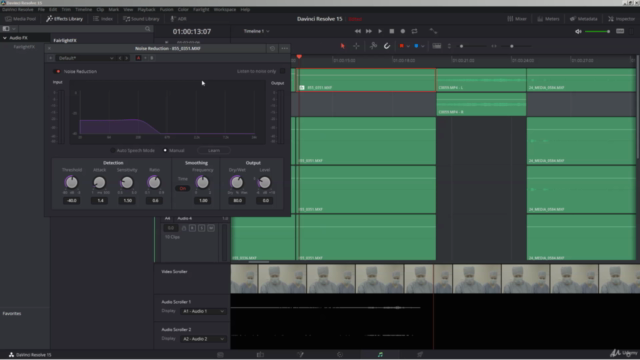The height and width of the screenshot is (360, 640).
Task: Collapse the Audio FX tree category
Action: tap(5, 38)
